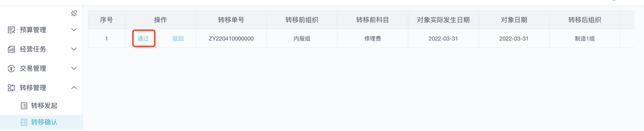Reject the transfer with 驳回

point(178,39)
